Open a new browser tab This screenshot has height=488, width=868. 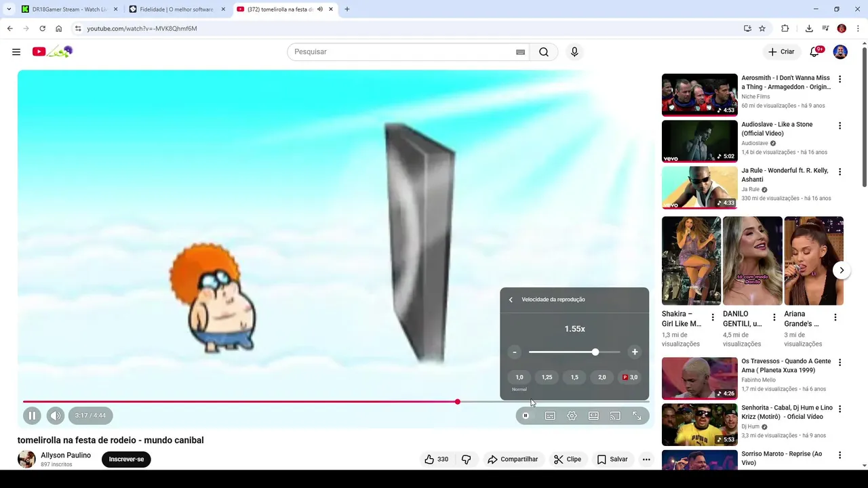[347, 9]
